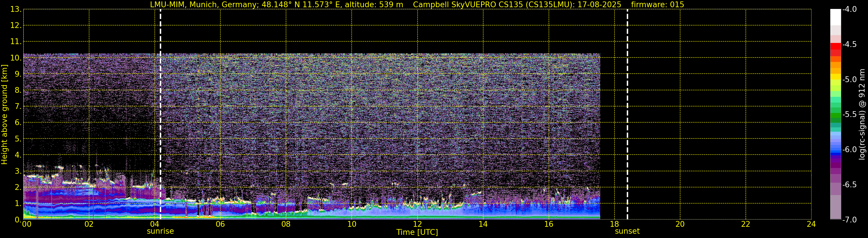Click height axis tick label 10
Screen dimensions: 868x238
click(15, 58)
